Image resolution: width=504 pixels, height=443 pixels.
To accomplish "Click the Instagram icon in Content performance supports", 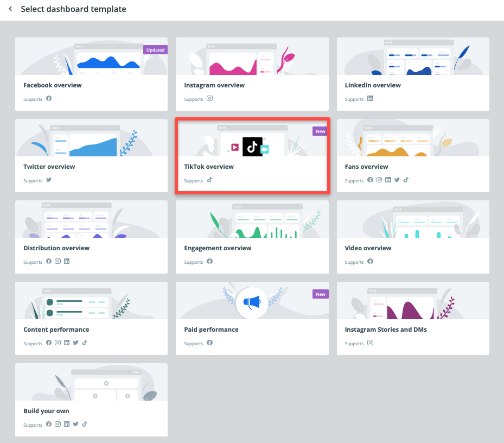I will 58,343.
